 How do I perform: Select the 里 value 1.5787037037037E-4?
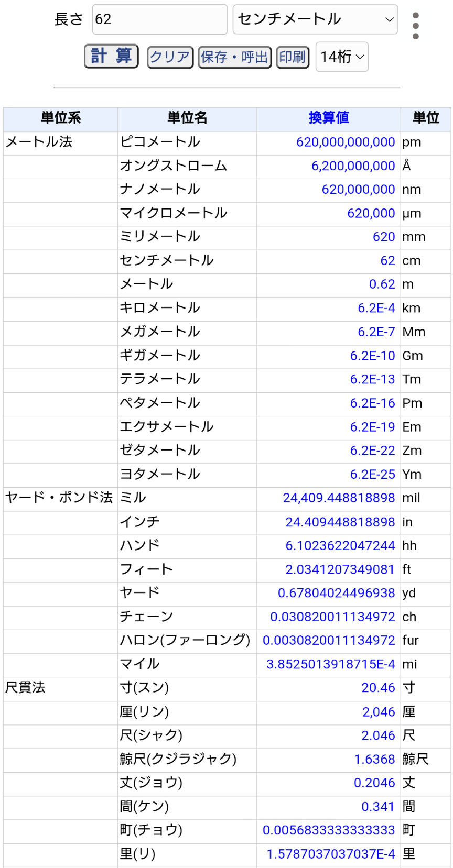click(330, 854)
